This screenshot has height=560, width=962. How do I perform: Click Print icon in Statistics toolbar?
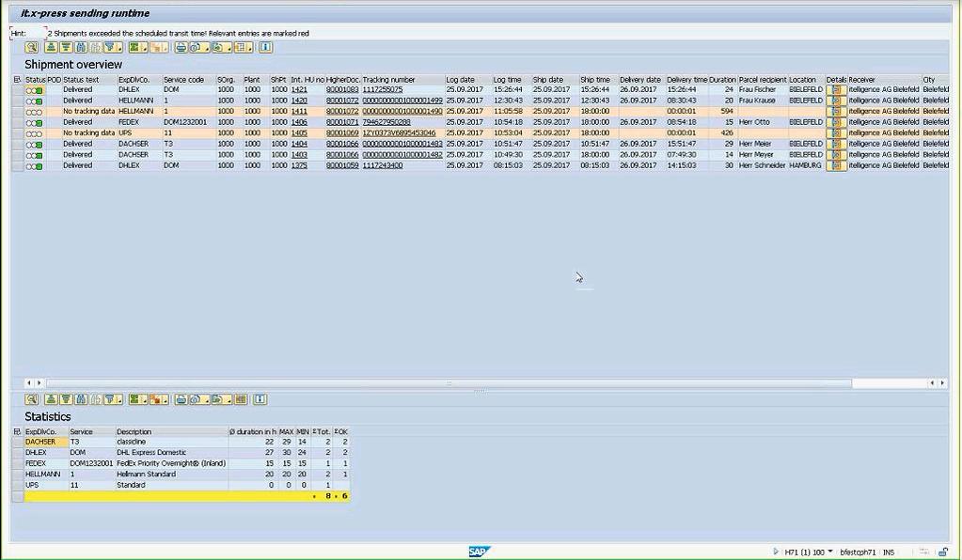point(181,399)
